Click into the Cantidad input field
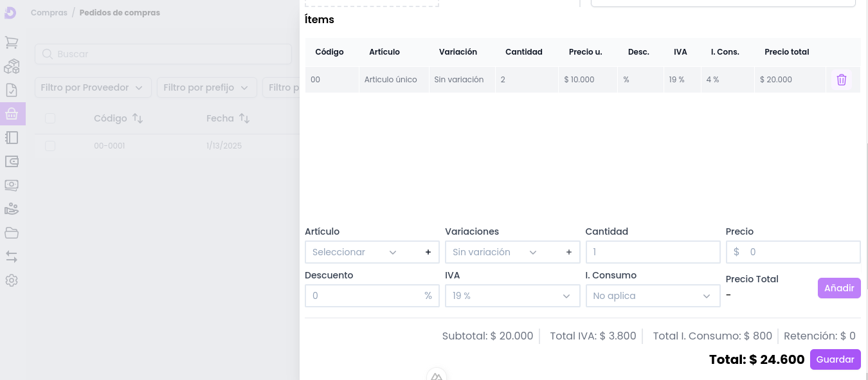This screenshot has height=380, width=868. tap(652, 252)
